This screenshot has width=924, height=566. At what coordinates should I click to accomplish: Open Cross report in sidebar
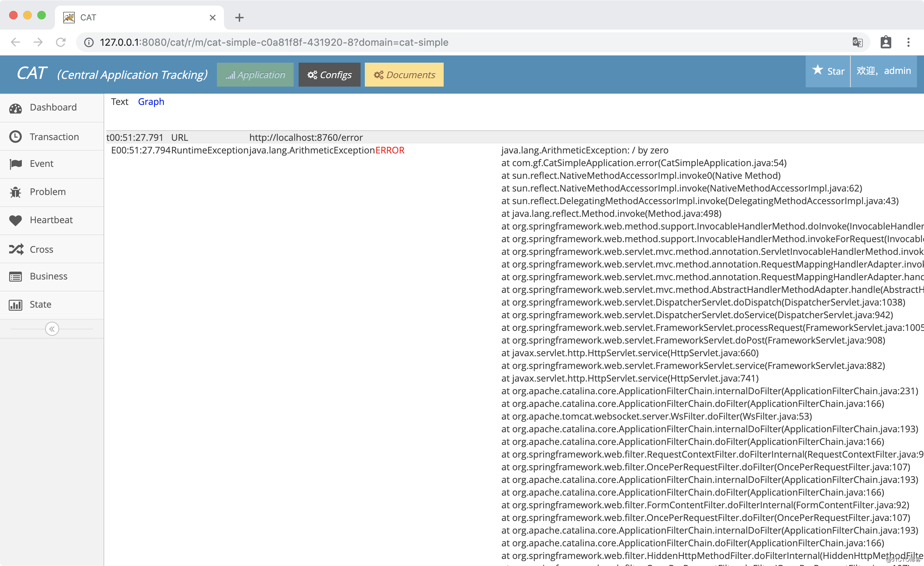(x=52, y=249)
